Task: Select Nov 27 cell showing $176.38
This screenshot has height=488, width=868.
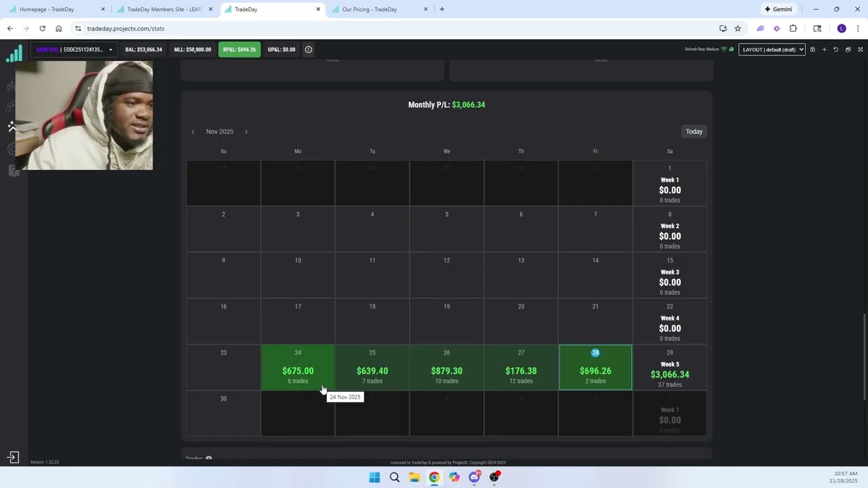Action: pyautogui.click(x=521, y=367)
